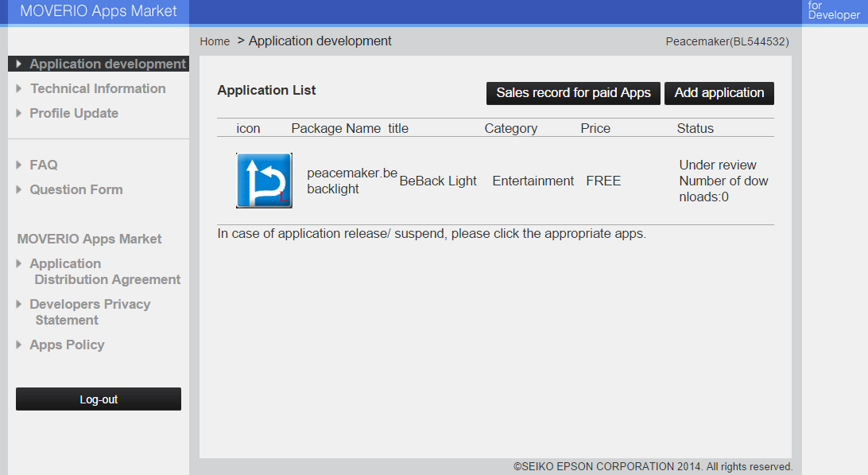Go to Home breadcrumb link

(x=215, y=41)
